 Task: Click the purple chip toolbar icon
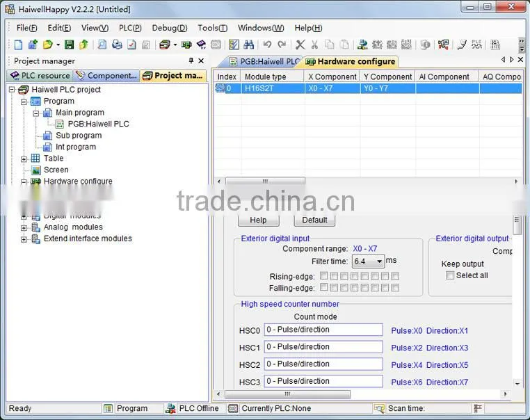pos(201,45)
